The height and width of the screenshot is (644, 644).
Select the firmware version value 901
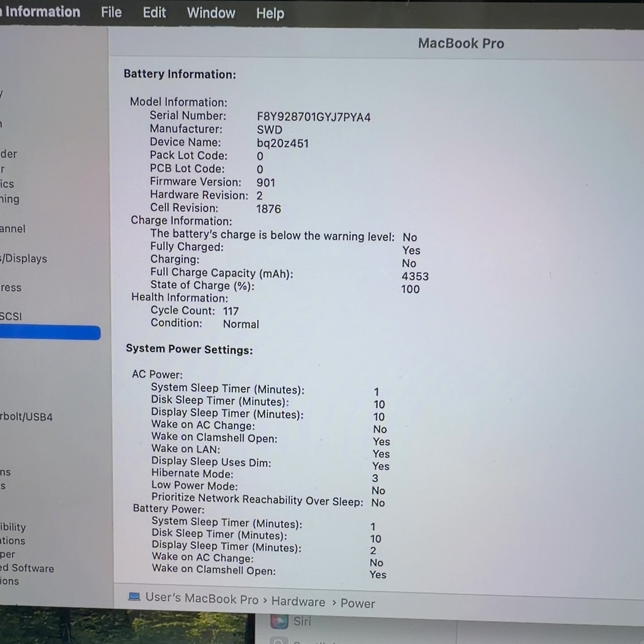point(266,182)
